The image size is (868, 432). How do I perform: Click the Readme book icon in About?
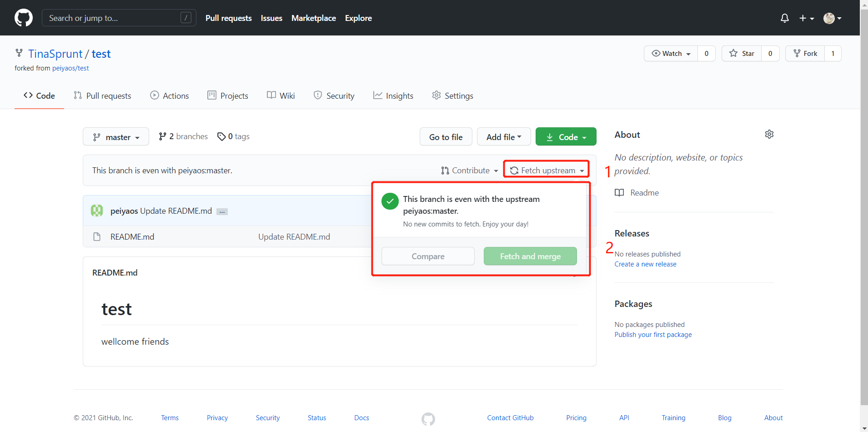(x=619, y=192)
